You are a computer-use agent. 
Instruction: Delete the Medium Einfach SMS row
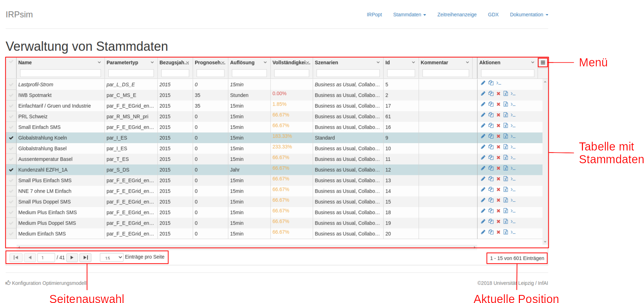498,232
